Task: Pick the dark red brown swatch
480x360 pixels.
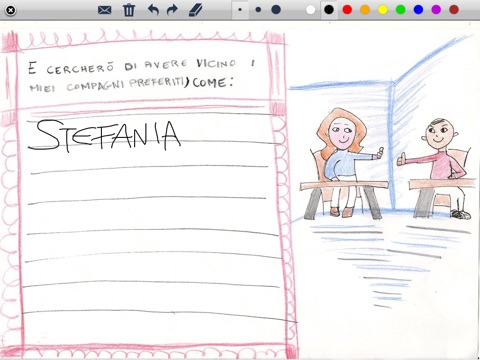Action: click(x=454, y=10)
